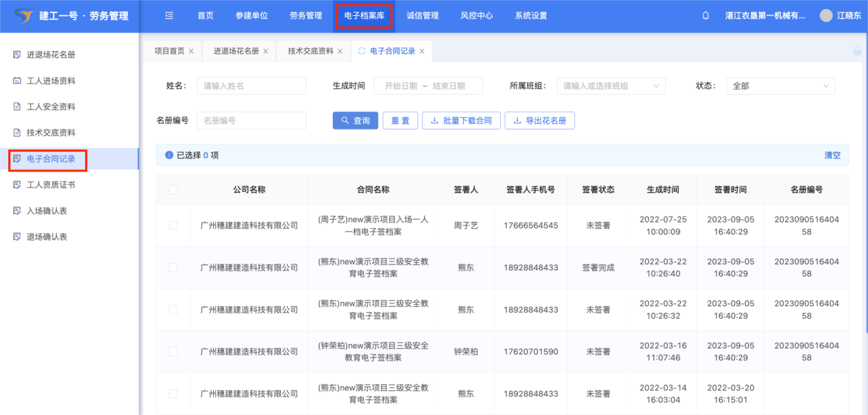Click the blue info icon beside 已选择
This screenshot has height=415, width=868.
point(169,155)
